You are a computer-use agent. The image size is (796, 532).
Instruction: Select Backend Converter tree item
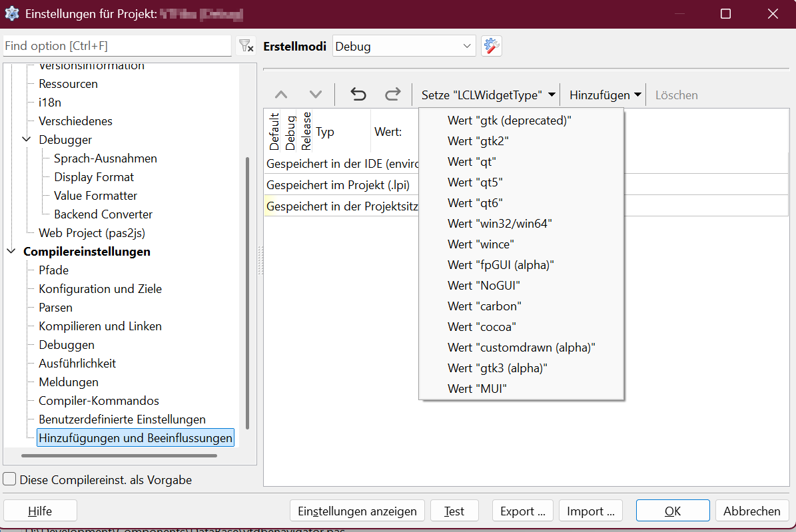point(103,214)
